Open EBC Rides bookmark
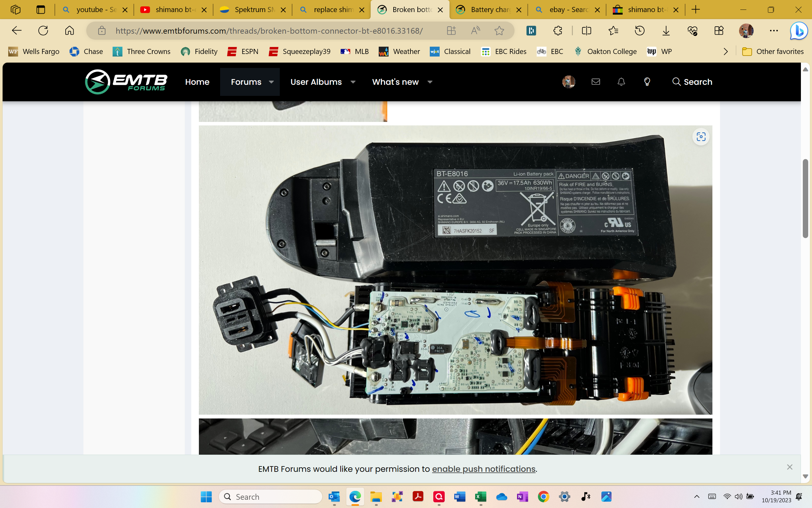 (x=504, y=51)
